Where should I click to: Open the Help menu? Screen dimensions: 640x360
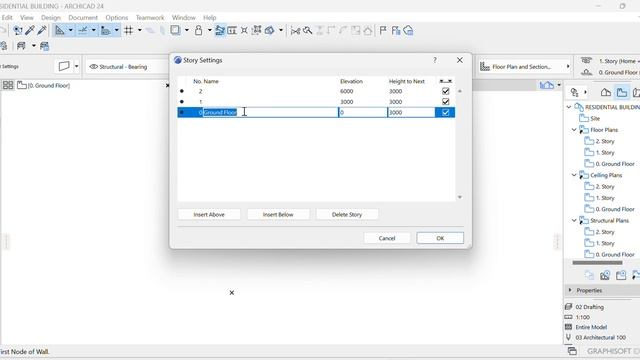pyautogui.click(x=209, y=18)
